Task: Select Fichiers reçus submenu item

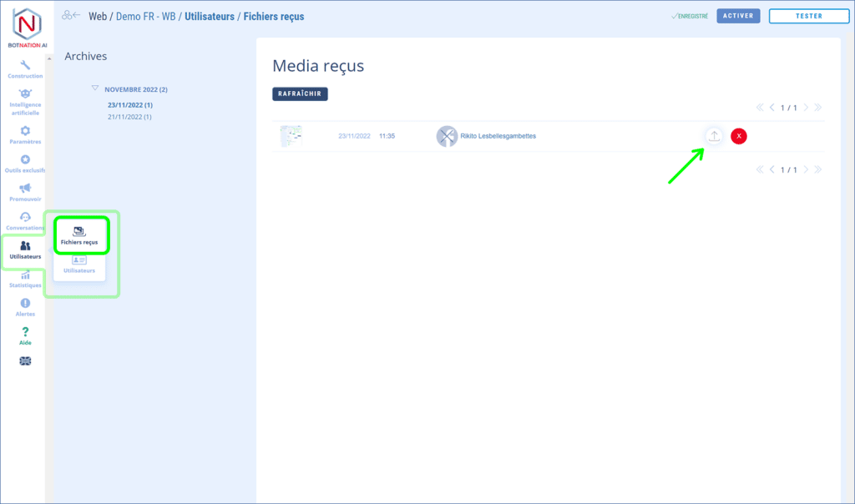Action: pos(79,234)
